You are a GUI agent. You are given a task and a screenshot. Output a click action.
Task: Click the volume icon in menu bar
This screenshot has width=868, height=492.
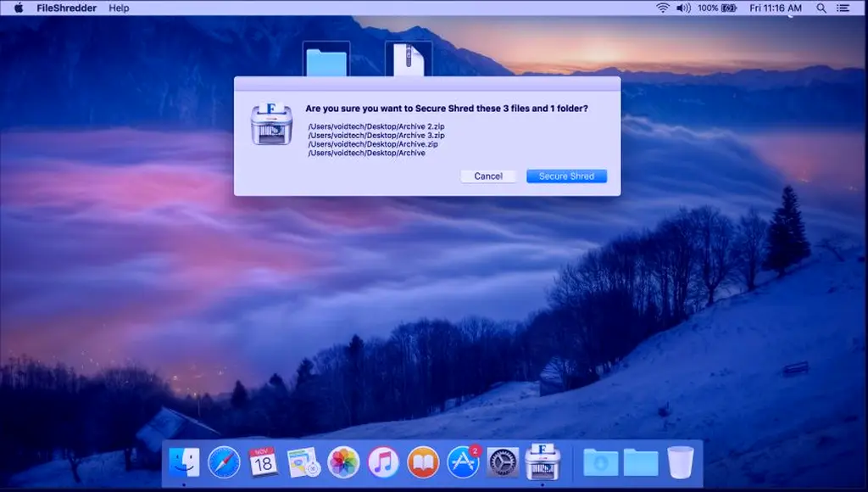[x=683, y=8]
